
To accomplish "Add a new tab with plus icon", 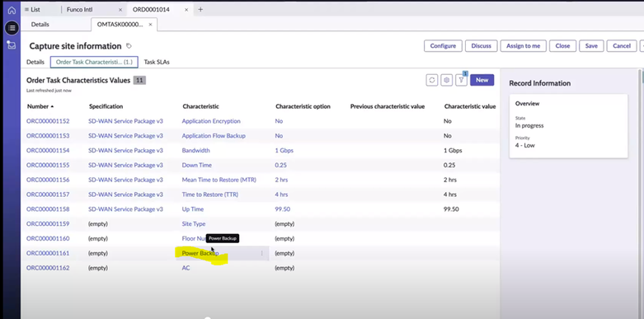I will click(200, 9).
